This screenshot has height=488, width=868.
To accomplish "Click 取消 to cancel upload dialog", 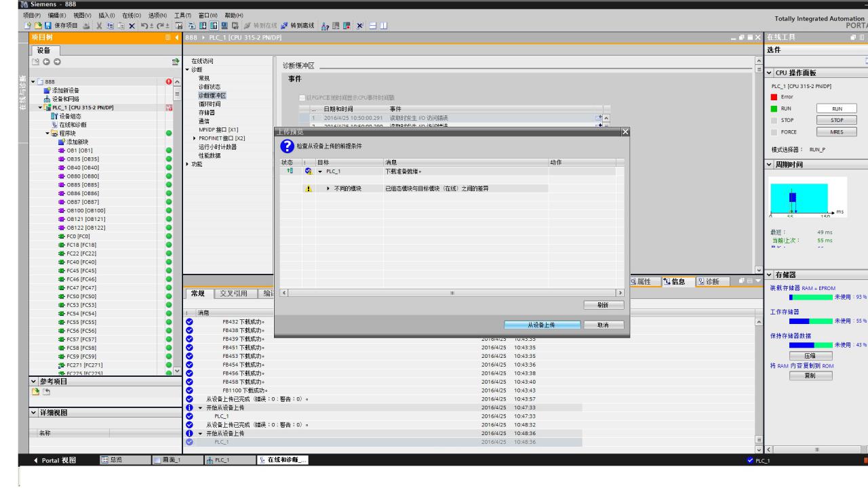I will coord(601,325).
